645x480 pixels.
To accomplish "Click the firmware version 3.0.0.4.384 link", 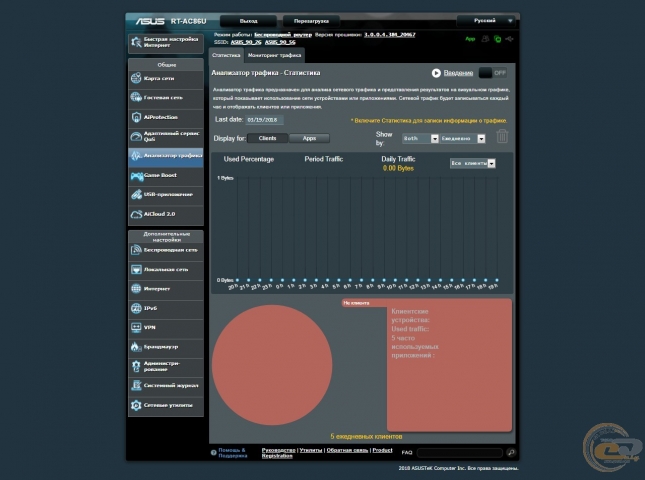I will pos(390,35).
